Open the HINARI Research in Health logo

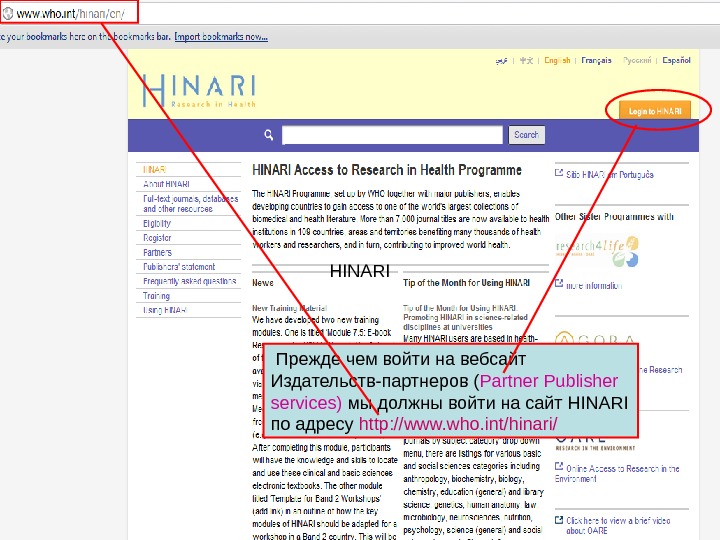tap(199, 91)
